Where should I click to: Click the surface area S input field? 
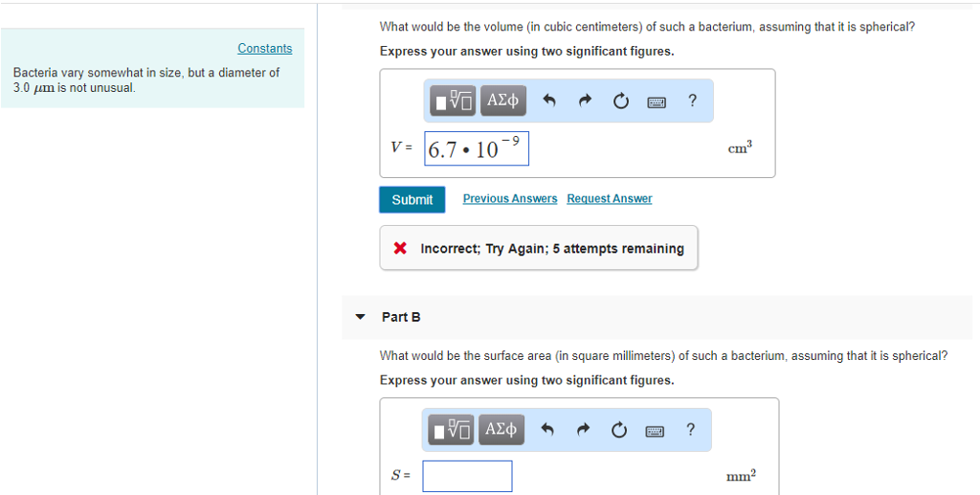(467, 476)
